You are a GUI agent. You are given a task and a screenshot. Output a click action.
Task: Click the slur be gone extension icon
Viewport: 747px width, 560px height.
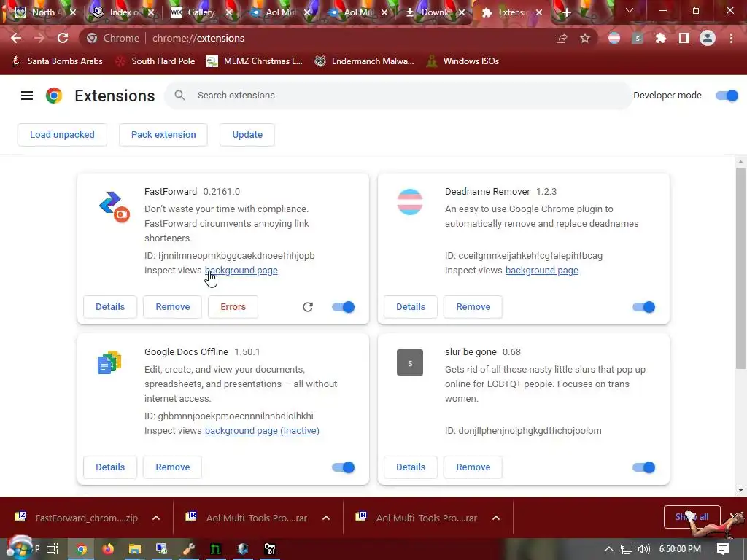pyautogui.click(x=410, y=362)
